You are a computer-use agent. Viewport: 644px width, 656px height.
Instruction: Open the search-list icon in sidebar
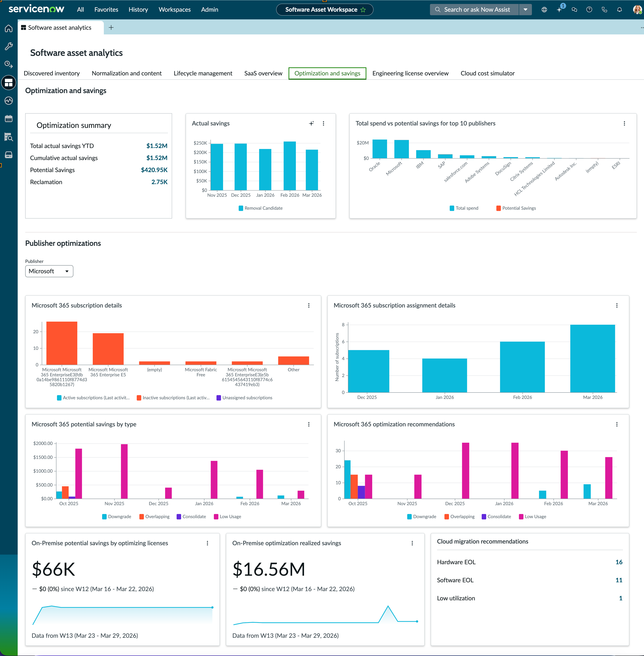(x=9, y=137)
